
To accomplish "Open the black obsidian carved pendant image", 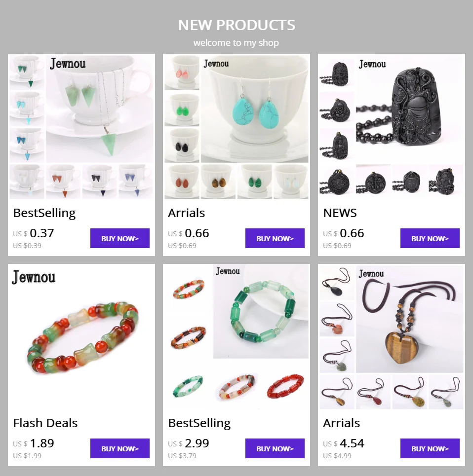I will pyautogui.click(x=409, y=109).
